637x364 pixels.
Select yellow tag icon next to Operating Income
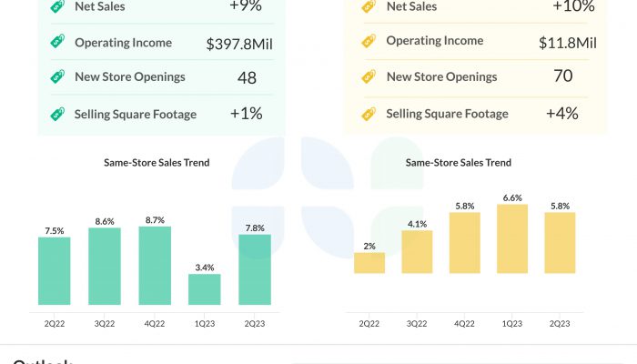click(369, 41)
